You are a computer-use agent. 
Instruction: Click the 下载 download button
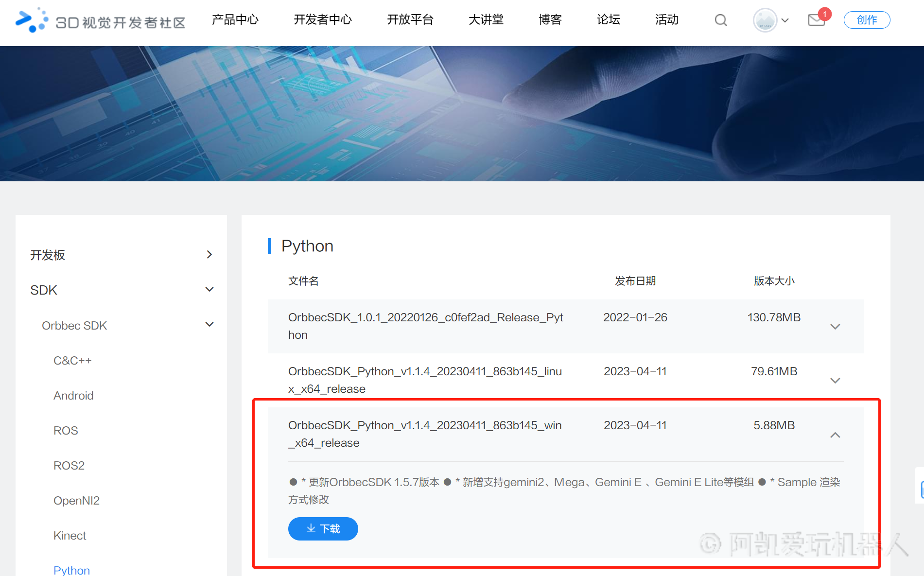[x=323, y=529]
